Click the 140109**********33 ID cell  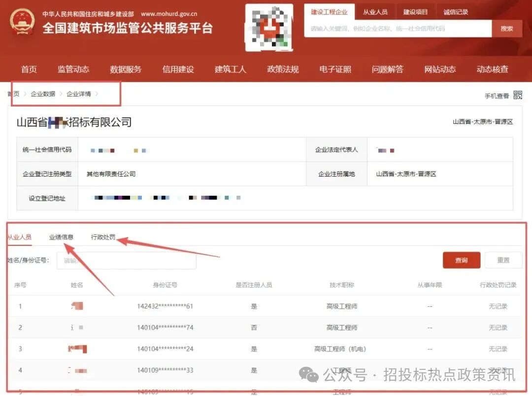[165, 370]
